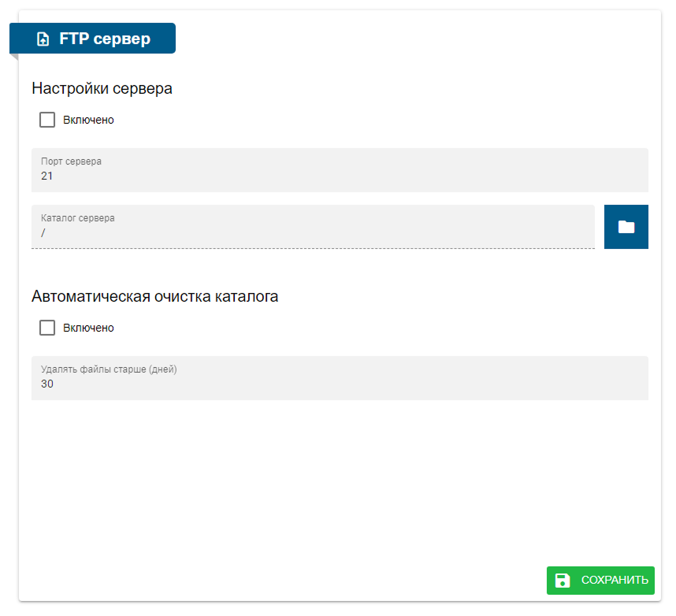
Task: Click the СОХРАНИТЬ button
Action: (600, 581)
